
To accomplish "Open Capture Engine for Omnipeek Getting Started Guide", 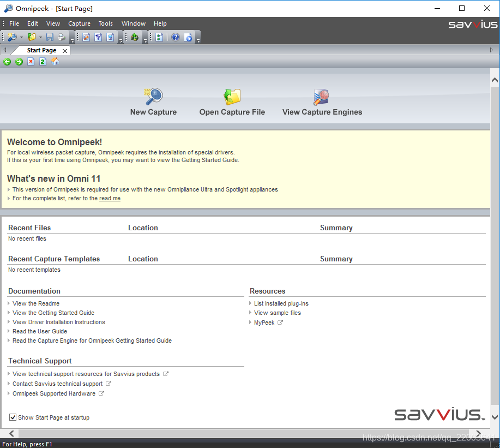I will coord(92,341).
